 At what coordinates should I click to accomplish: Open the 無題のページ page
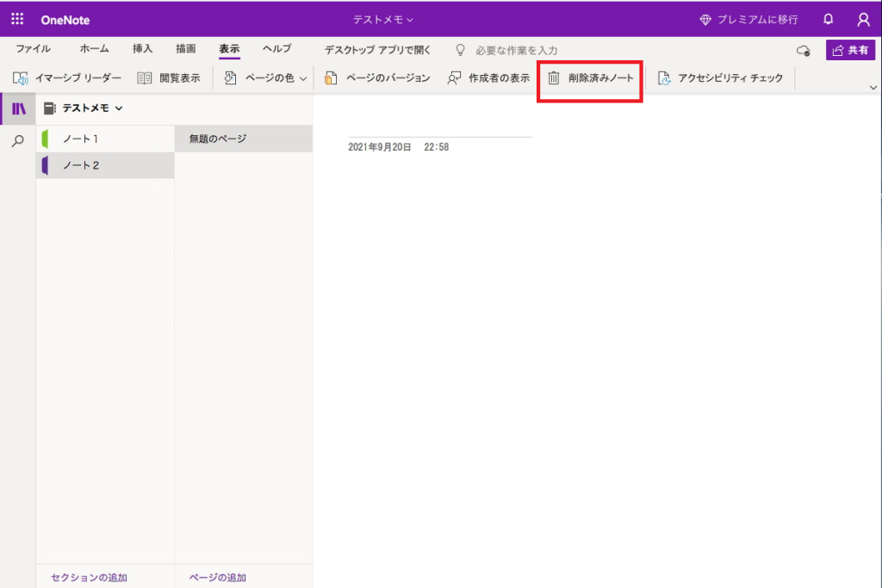[244, 139]
